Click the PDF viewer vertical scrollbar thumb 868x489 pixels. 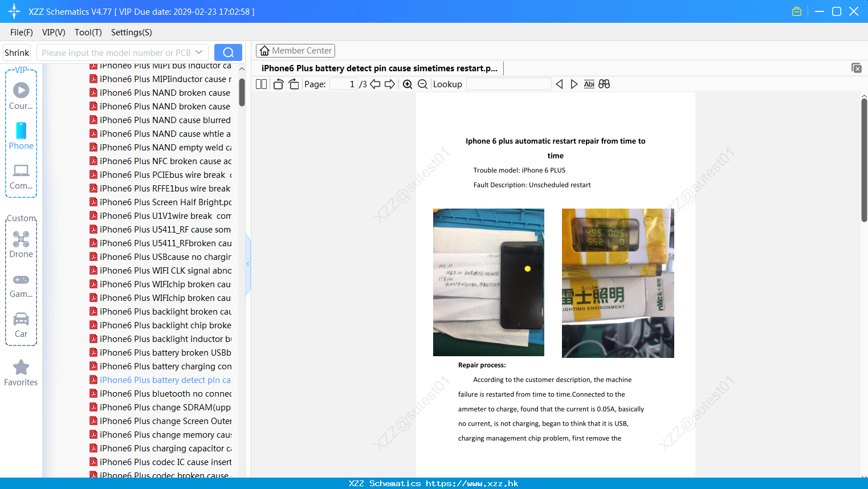864,160
